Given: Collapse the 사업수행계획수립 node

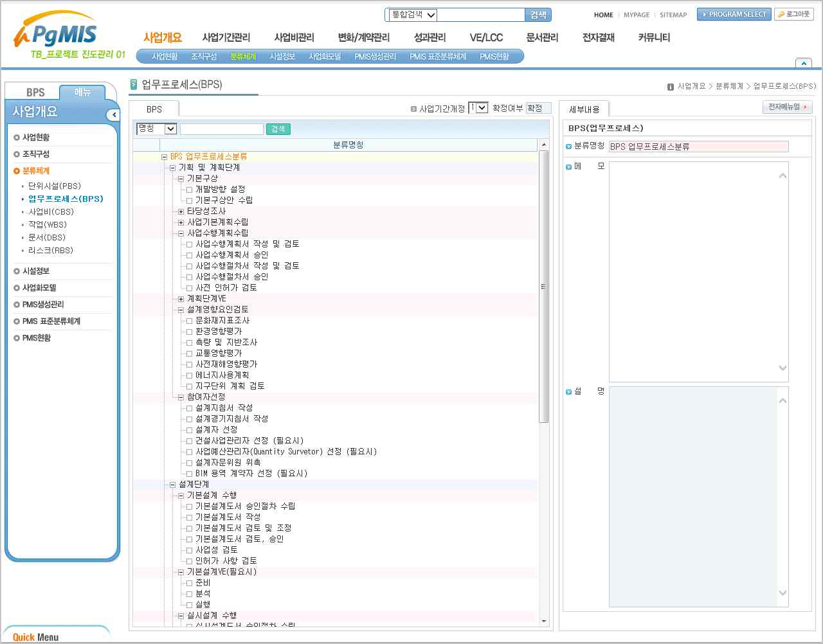Looking at the screenshot, I should pos(181,233).
